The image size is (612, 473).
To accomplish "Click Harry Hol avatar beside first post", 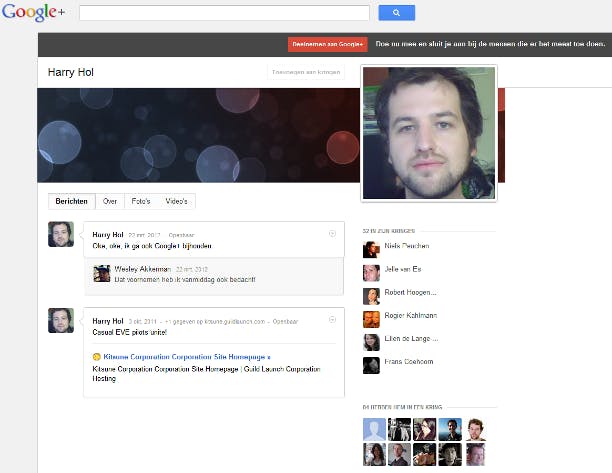I will 61,234.
